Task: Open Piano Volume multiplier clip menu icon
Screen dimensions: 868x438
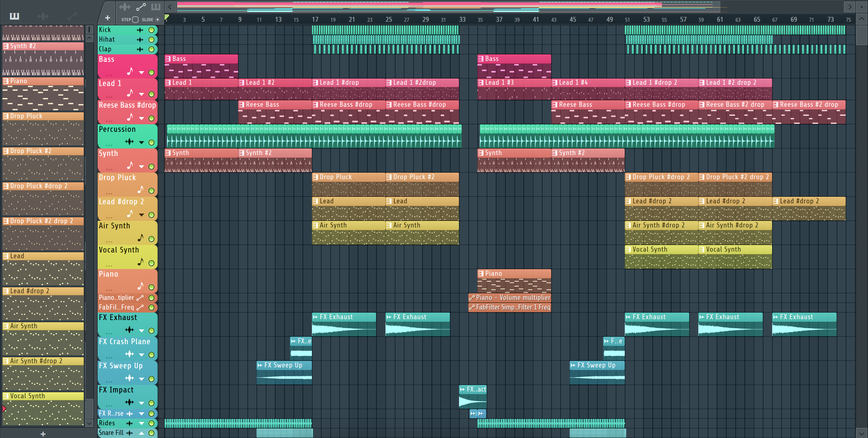Action: click(x=472, y=298)
